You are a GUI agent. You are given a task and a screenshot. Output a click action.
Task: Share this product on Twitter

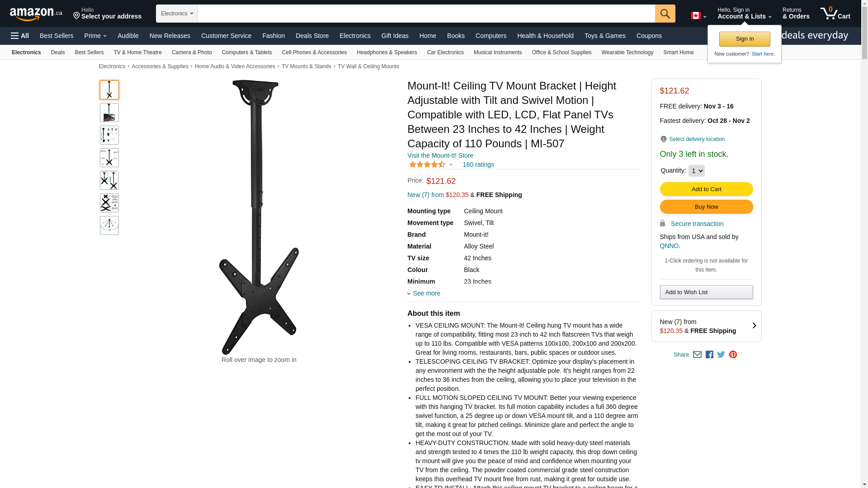[721, 355]
